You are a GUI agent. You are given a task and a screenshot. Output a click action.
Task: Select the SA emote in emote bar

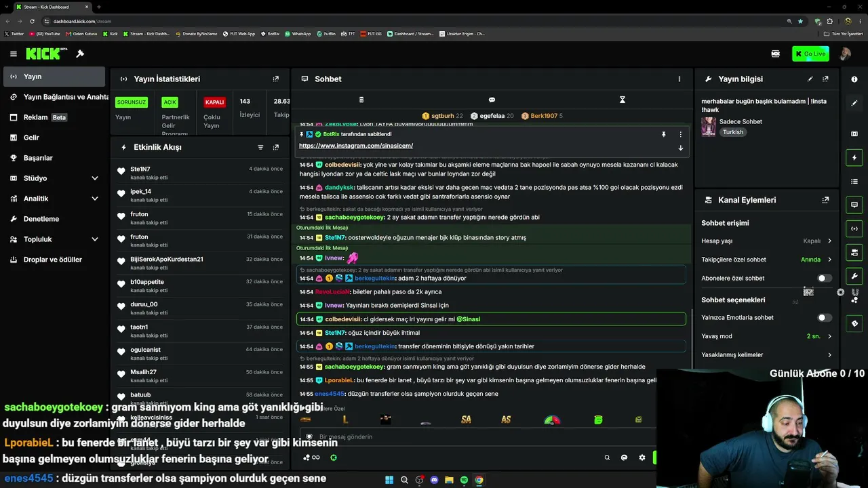point(466,420)
